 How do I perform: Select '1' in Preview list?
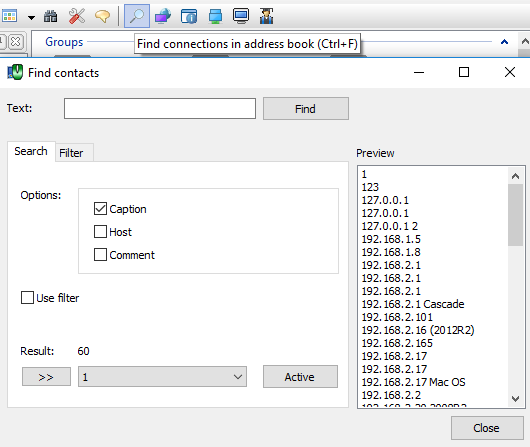coord(364,174)
